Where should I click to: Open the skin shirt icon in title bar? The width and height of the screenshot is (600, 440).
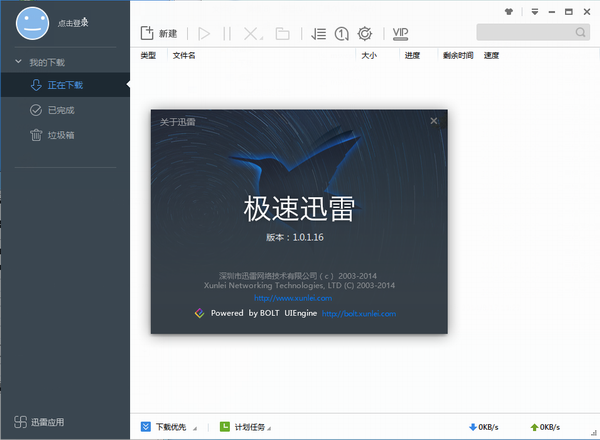(509, 12)
